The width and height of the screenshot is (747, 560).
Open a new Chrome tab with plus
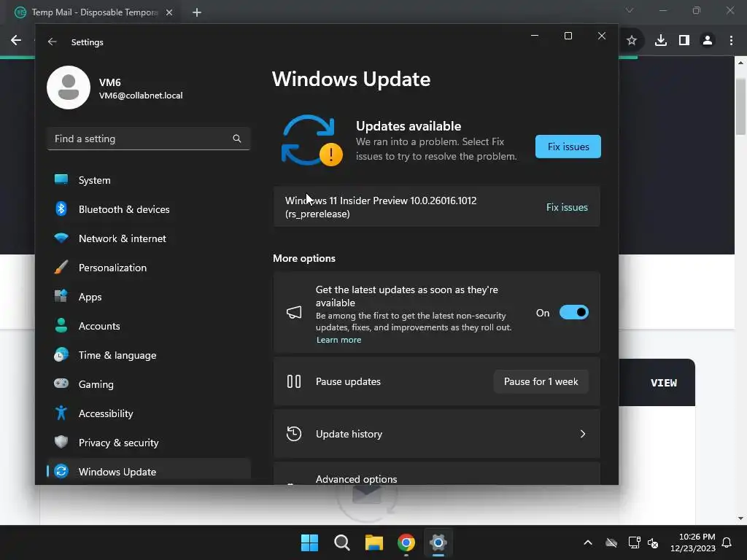[197, 12]
